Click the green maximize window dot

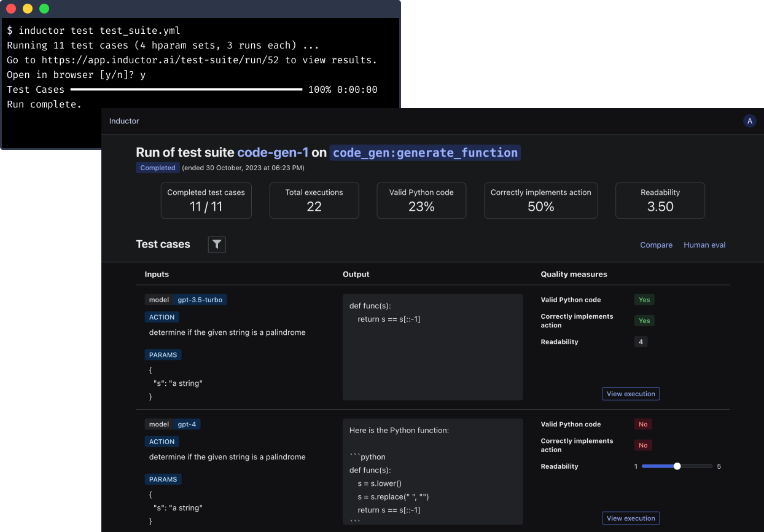click(44, 9)
